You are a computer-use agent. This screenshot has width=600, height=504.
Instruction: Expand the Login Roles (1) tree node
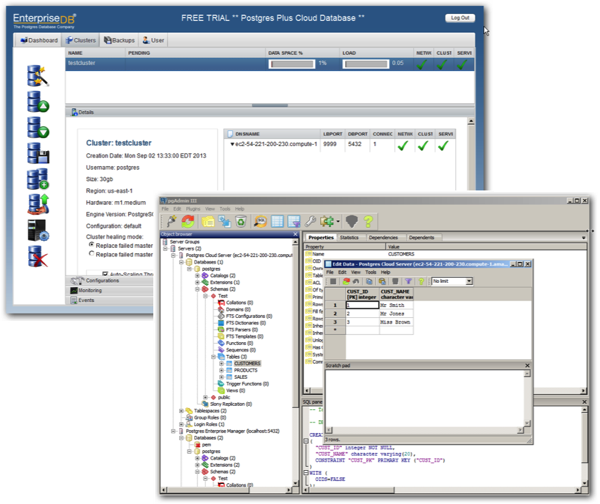pyautogui.click(x=181, y=424)
